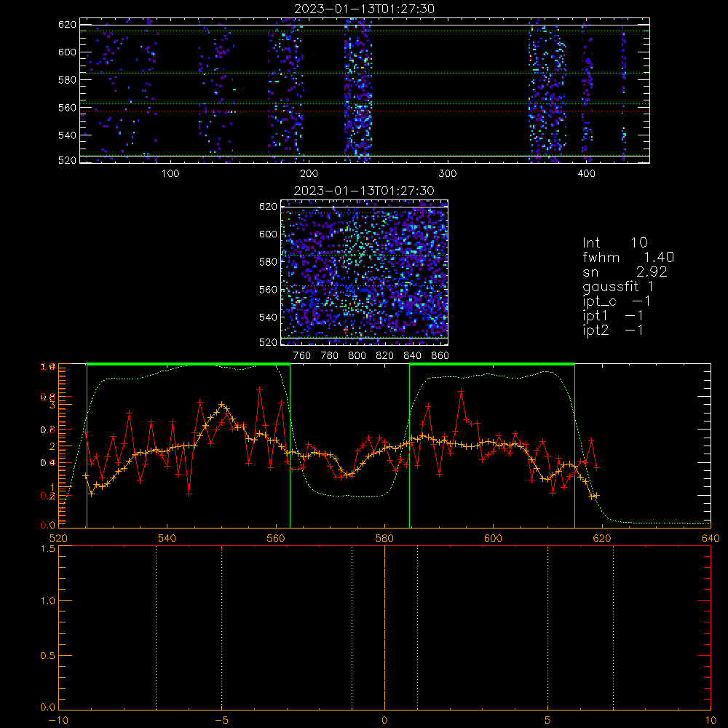The height and width of the screenshot is (728, 728).
Task: Click the 'sn 2.92' value line
Action: (625, 272)
